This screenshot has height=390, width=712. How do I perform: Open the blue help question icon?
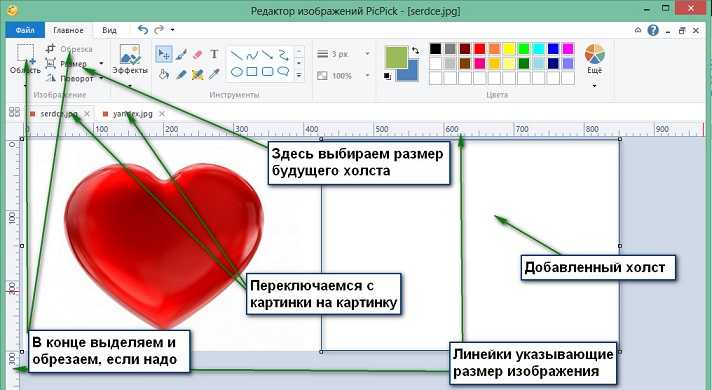(x=653, y=30)
